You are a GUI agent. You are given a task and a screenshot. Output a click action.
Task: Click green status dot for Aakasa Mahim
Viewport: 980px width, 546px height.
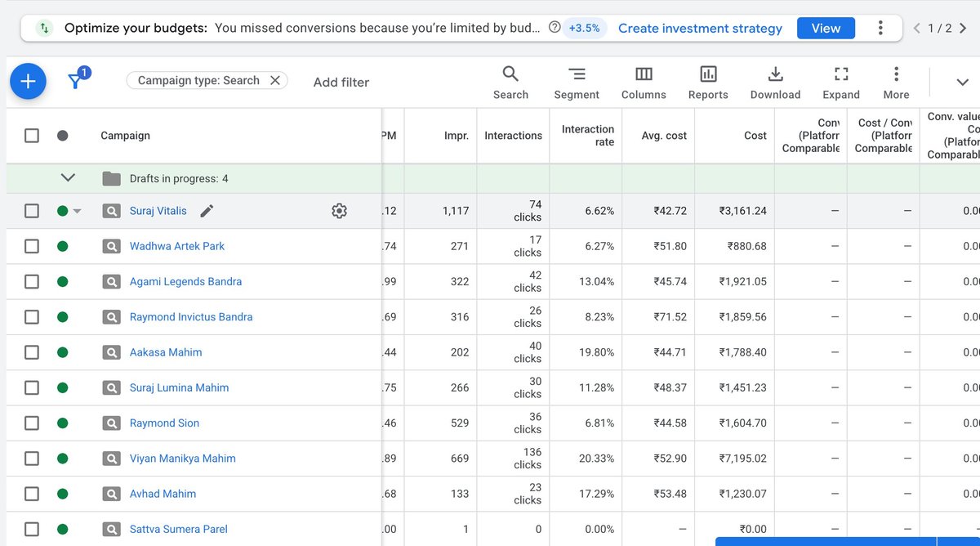pos(63,352)
